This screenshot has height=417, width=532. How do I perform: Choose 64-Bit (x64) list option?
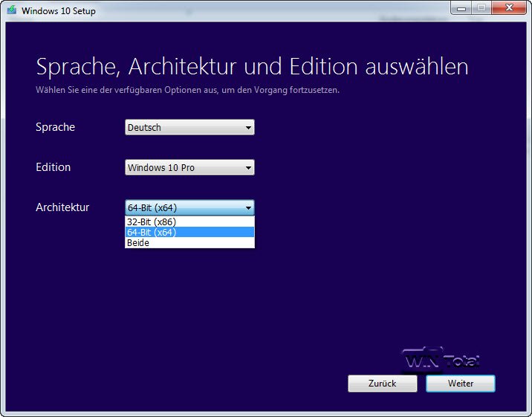click(x=189, y=233)
